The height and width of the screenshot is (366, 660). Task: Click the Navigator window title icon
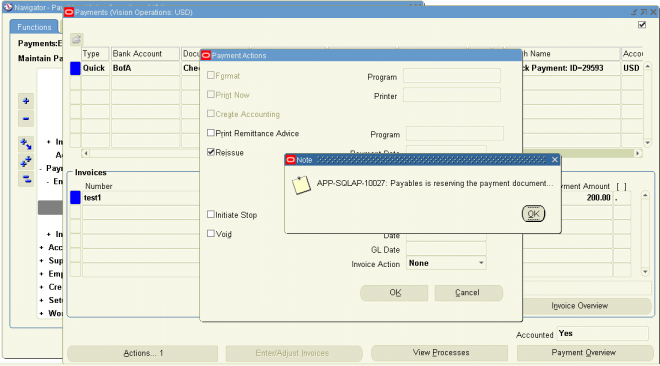click(8, 7)
